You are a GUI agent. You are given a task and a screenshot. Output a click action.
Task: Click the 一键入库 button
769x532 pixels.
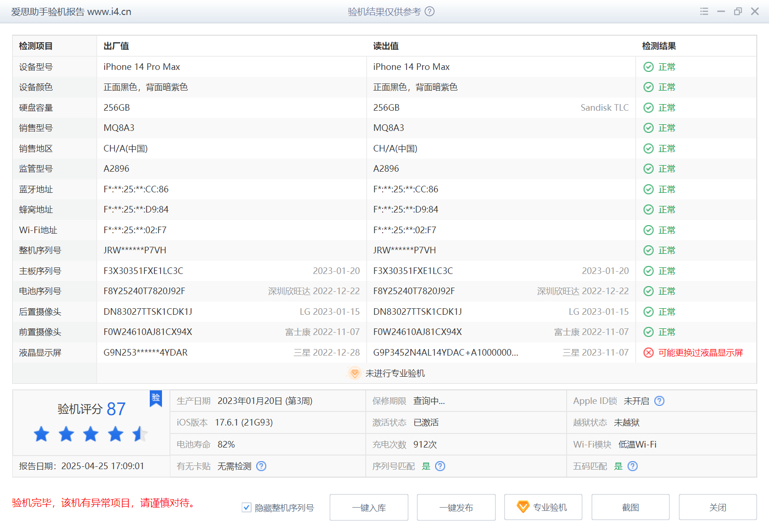pyautogui.click(x=369, y=507)
